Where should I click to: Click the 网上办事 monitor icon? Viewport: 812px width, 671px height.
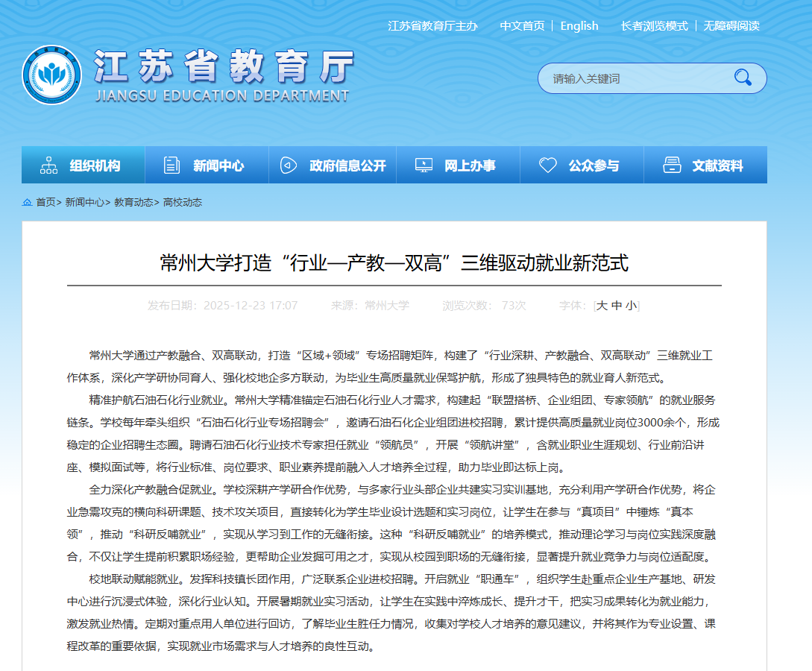coord(424,166)
